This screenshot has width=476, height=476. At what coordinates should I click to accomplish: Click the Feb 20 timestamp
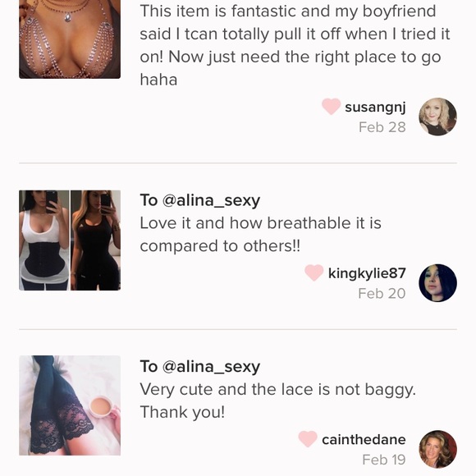click(x=382, y=293)
